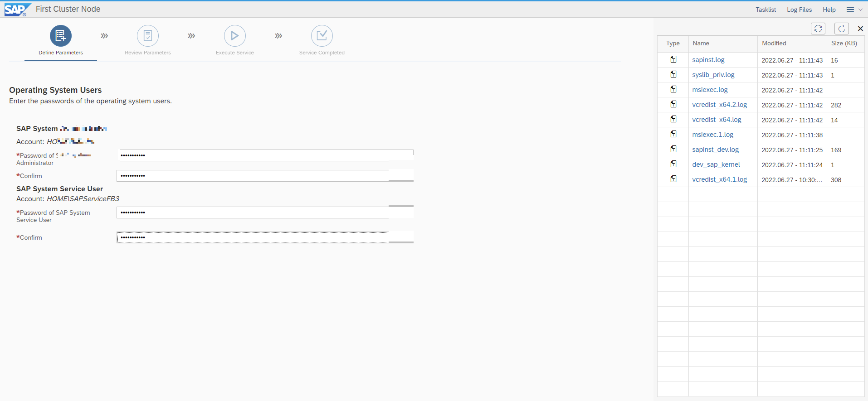Open the dev_sap_kernel link
The image size is (868, 401).
pyautogui.click(x=716, y=164)
